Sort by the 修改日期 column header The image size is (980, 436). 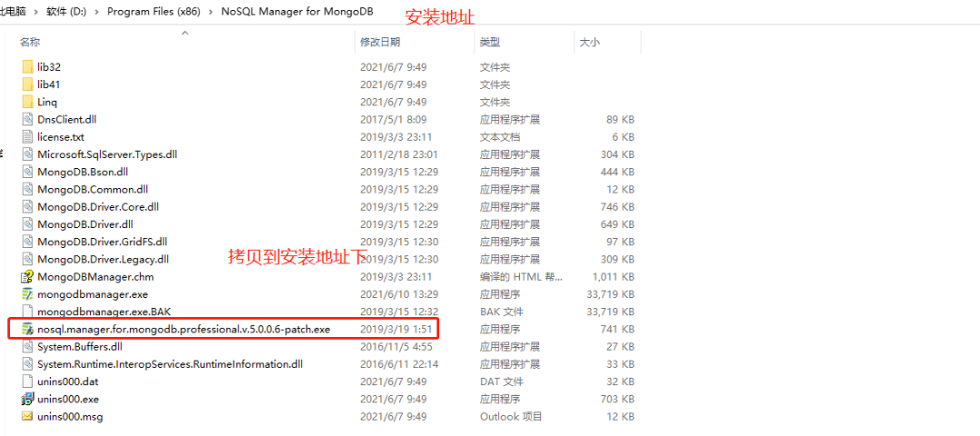click(x=380, y=42)
